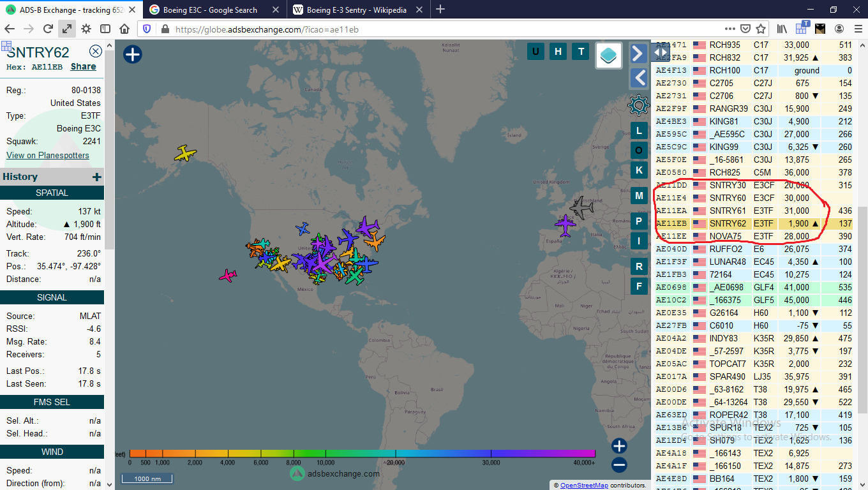Zoom in the map with plus button
Screen dimensions: 868x490
click(619, 445)
